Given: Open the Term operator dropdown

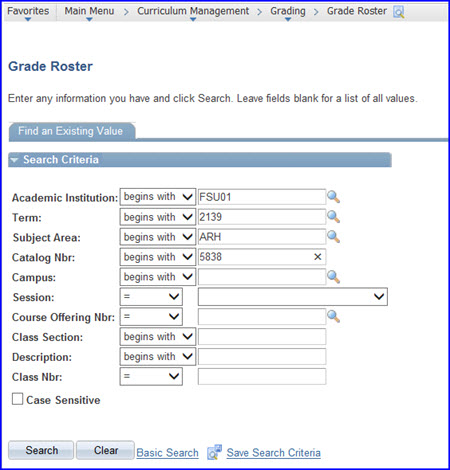Looking at the screenshot, I should tap(158, 217).
